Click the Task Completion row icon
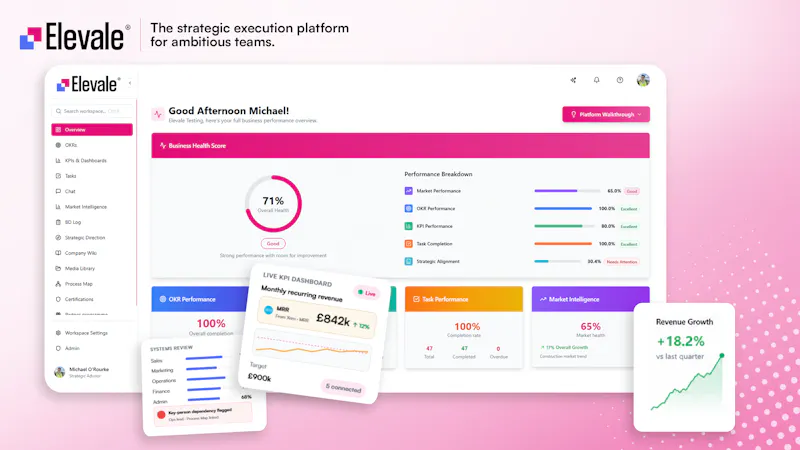 tap(409, 244)
